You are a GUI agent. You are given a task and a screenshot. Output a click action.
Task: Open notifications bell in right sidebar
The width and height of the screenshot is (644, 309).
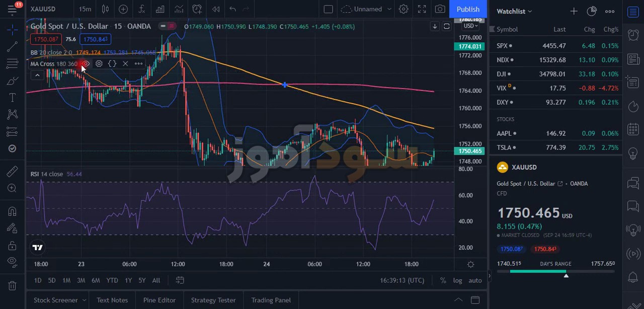(633, 277)
